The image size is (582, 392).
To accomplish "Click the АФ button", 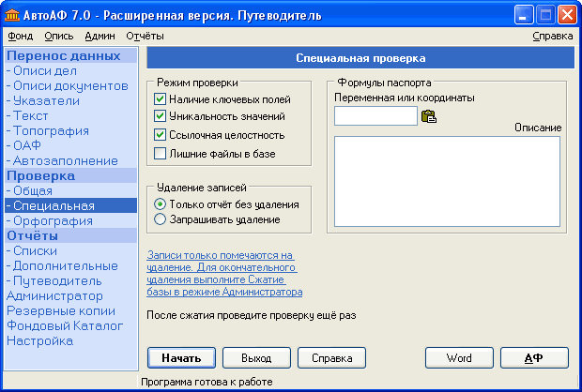I will point(534,358).
